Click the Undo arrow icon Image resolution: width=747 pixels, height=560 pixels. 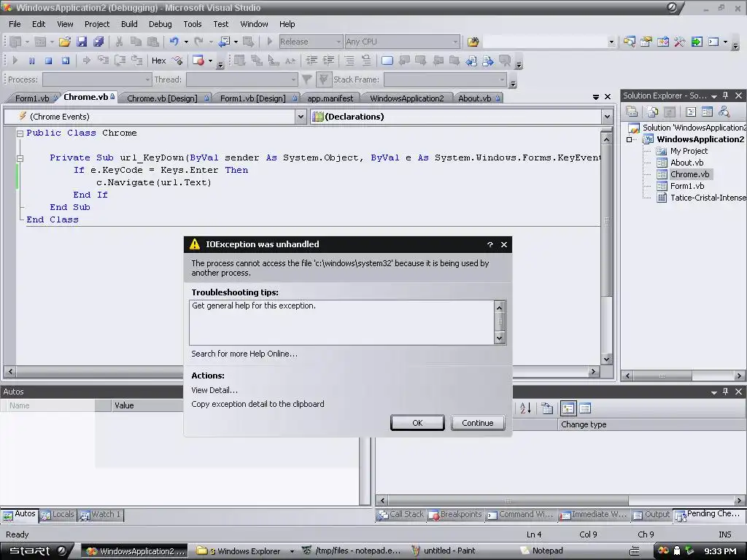[174, 42]
